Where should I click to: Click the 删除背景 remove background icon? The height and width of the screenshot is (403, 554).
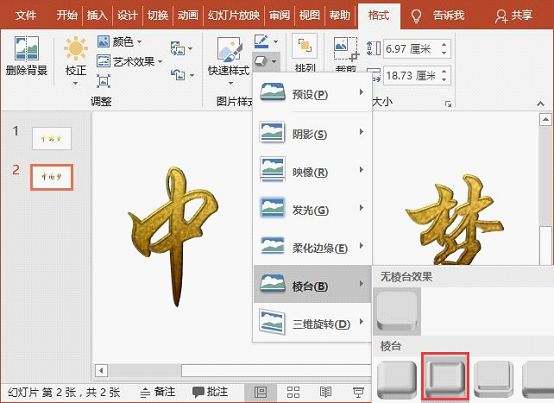[26, 48]
